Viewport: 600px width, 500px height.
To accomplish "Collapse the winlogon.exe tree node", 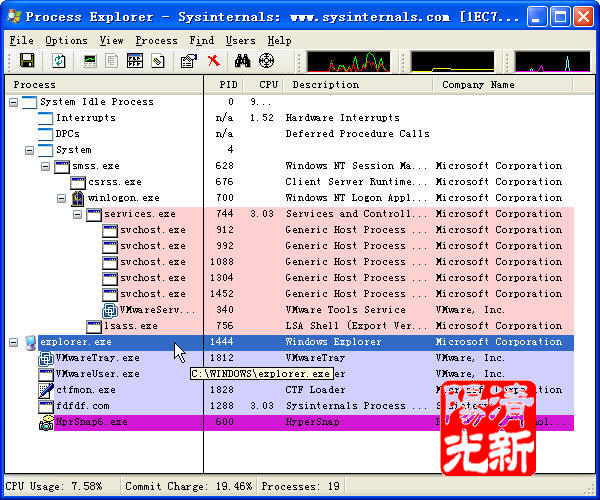I will coord(61,198).
